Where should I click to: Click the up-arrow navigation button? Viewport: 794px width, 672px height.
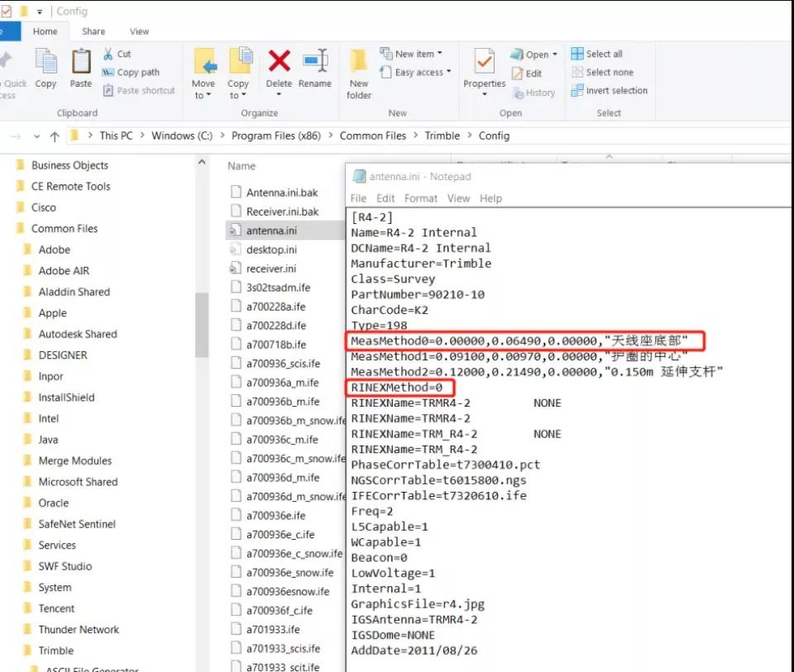click(x=55, y=136)
